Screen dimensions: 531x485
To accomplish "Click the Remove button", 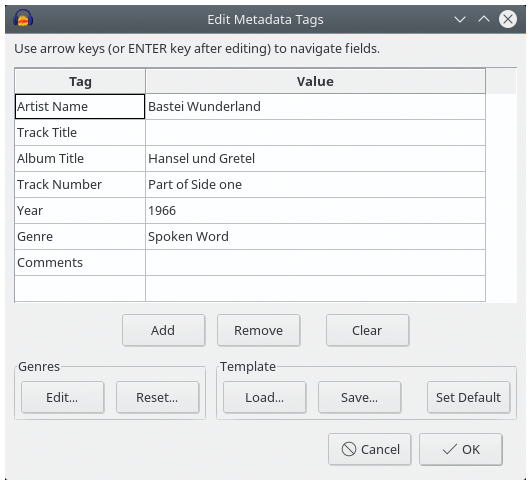I will click(259, 330).
